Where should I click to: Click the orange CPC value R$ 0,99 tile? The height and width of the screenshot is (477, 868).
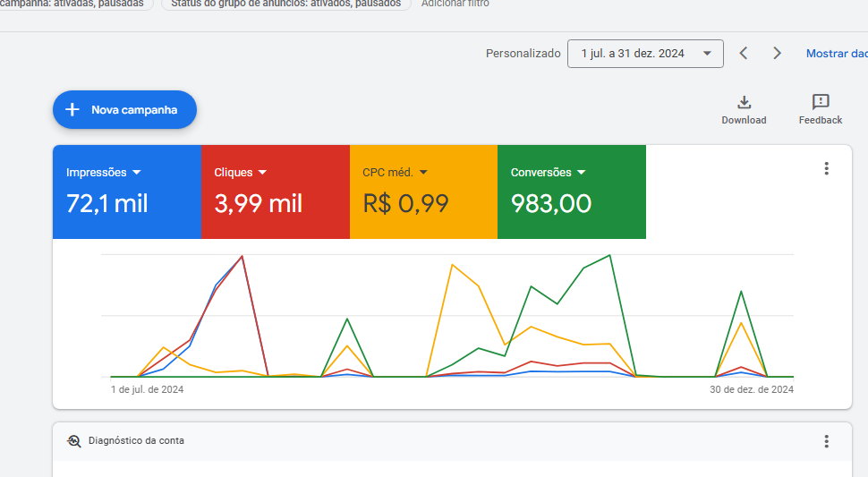coord(405,204)
